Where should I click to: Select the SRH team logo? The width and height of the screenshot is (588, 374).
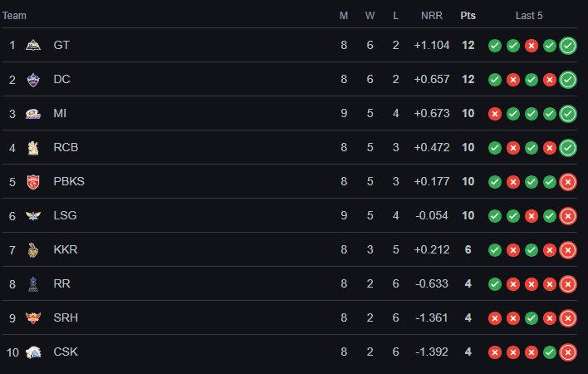tap(33, 317)
